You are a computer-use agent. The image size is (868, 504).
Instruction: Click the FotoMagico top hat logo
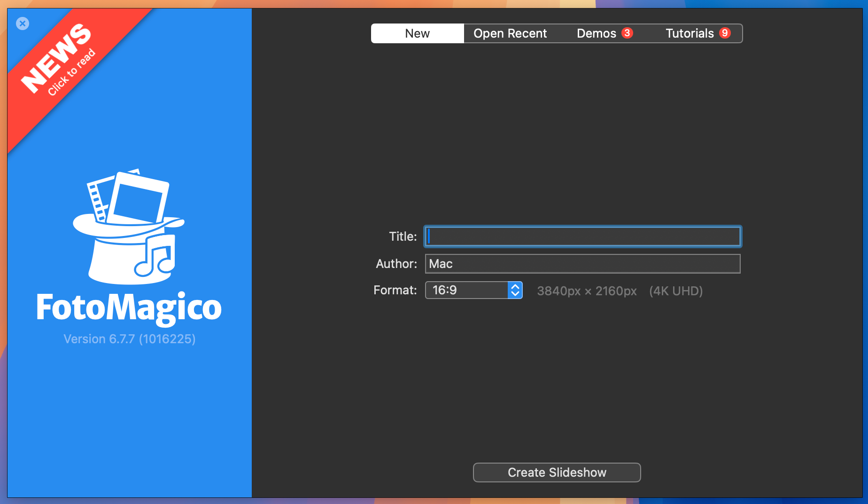(x=129, y=227)
